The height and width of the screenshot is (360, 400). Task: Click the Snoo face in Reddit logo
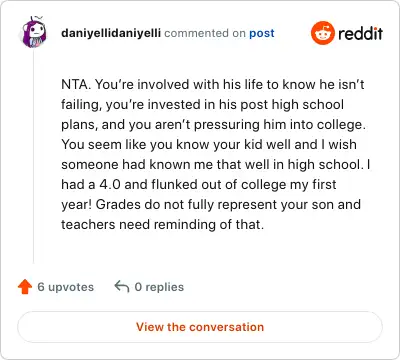(323, 34)
